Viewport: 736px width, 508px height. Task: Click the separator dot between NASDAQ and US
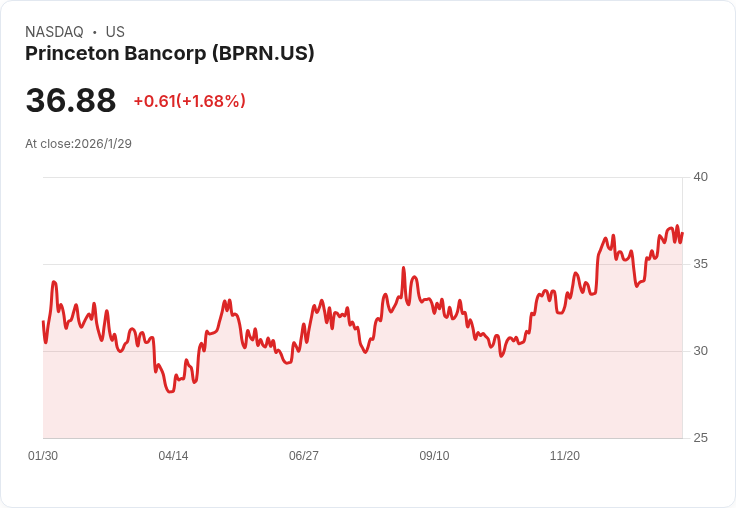[x=95, y=32]
